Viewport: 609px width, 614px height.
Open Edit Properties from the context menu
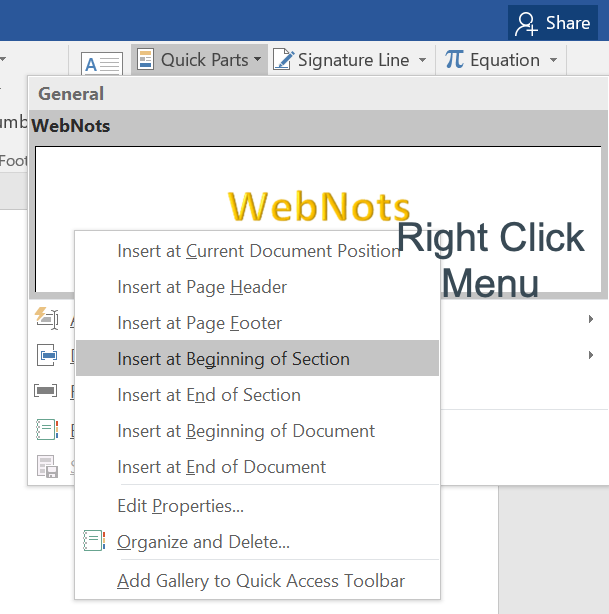[180, 506]
